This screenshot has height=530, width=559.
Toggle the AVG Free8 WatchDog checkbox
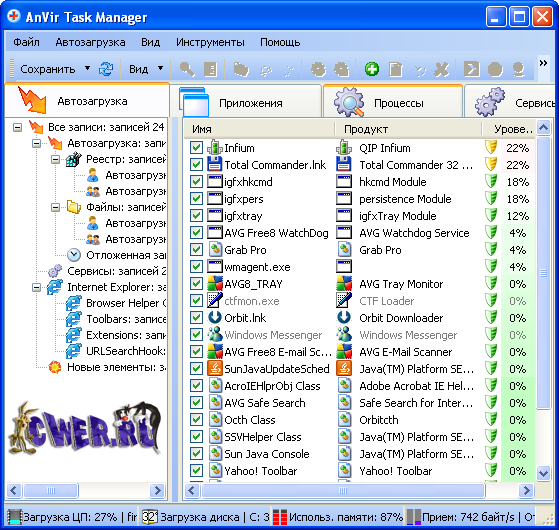[196, 233]
